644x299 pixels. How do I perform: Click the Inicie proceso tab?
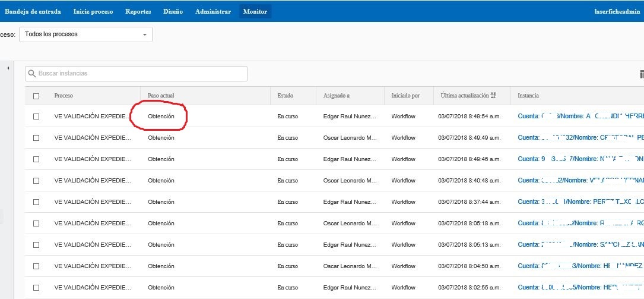tap(93, 12)
